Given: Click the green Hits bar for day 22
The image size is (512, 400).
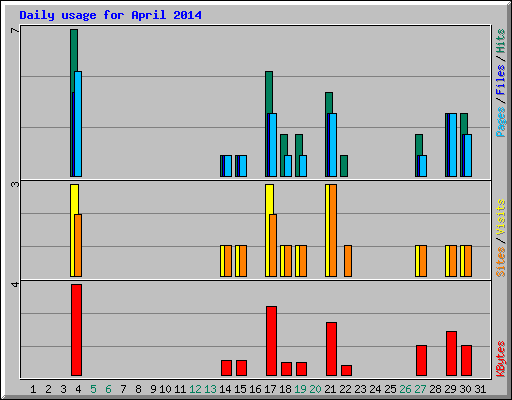Looking at the screenshot, I should point(344,166).
